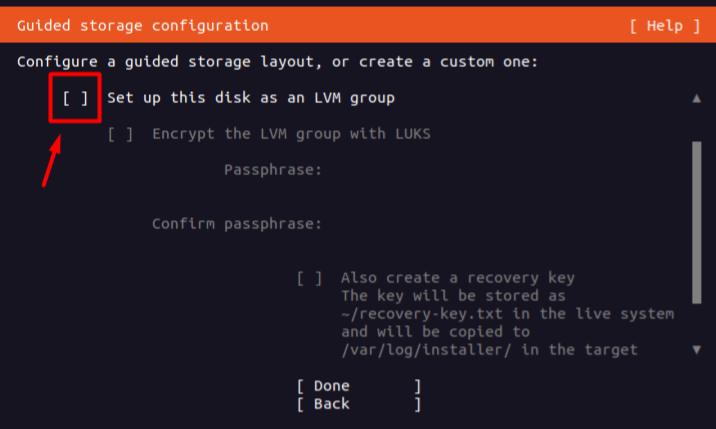Go back with the Back button
The height and width of the screenshot is (429, 716).
(x=359, y=403)
